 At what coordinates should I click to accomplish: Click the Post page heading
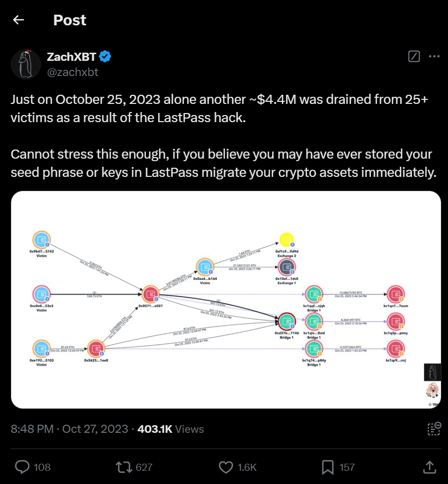(69, 20)
